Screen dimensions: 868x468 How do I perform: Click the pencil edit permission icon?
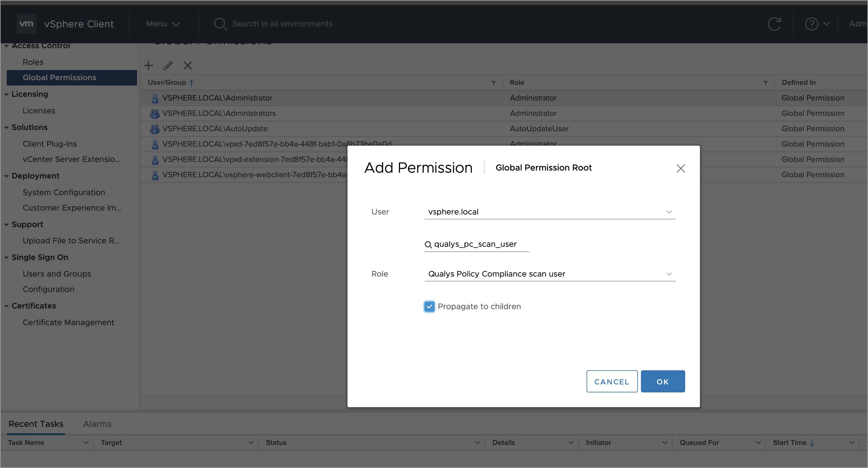[x=168, y=65]
